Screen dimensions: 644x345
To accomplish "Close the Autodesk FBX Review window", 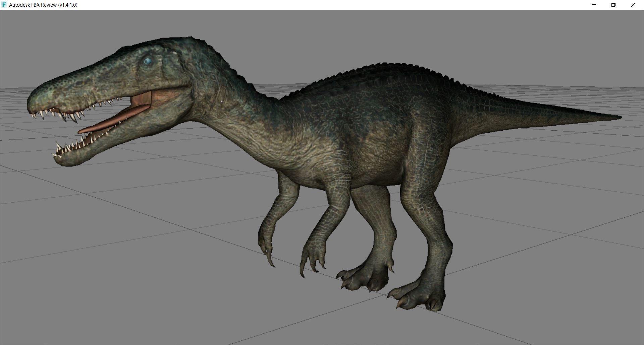I will (633, 5).
